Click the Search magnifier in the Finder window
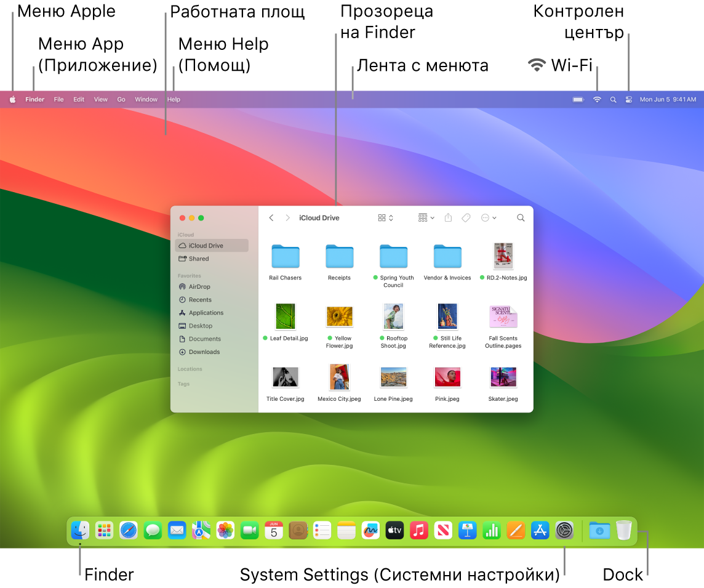This screenshot has height=588, width=704. click(521, 217)
